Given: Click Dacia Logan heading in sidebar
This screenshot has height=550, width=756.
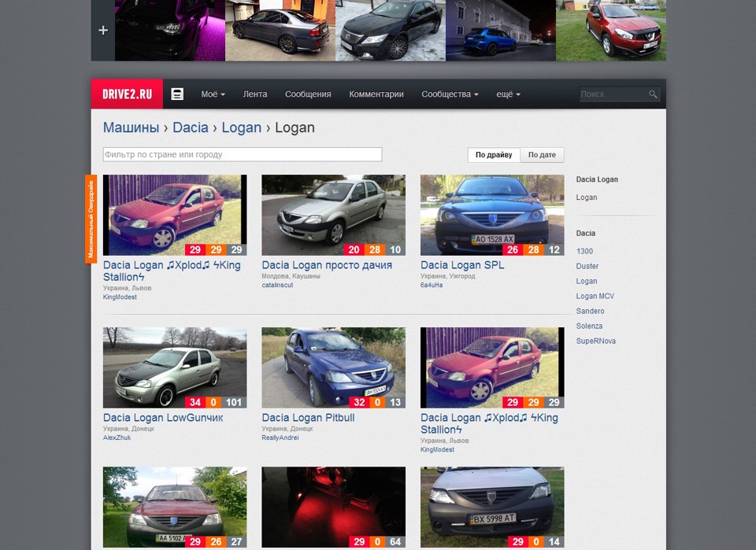Looking at the screenshot, I should 597,179.
